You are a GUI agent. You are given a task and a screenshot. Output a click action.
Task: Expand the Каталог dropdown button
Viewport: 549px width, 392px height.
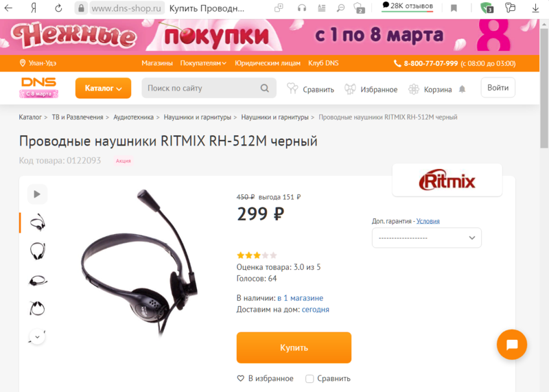[104, 88]
